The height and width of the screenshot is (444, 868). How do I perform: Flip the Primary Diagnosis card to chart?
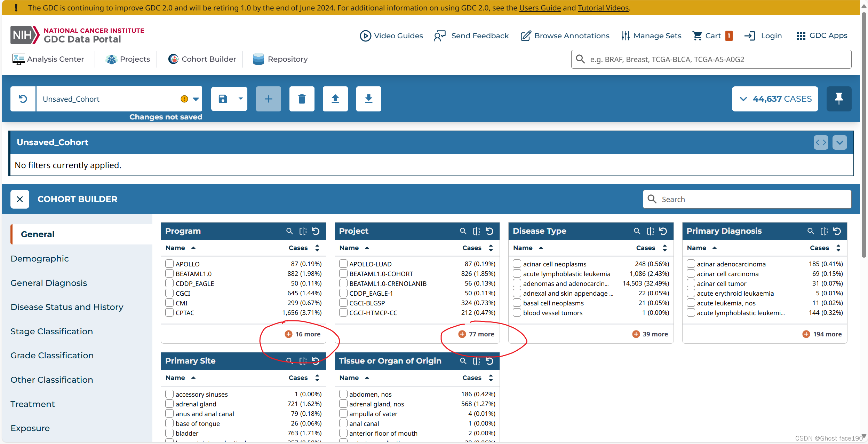point(824,231)
